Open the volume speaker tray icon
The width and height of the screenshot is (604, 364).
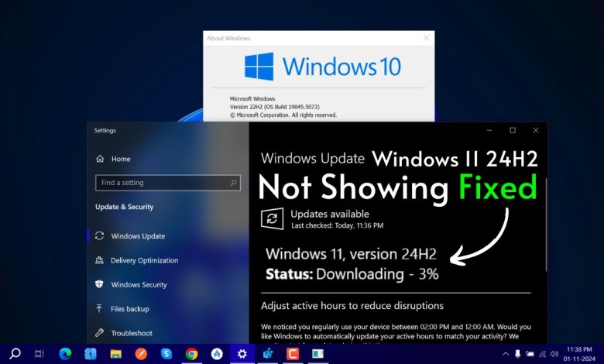pos(554,354)
